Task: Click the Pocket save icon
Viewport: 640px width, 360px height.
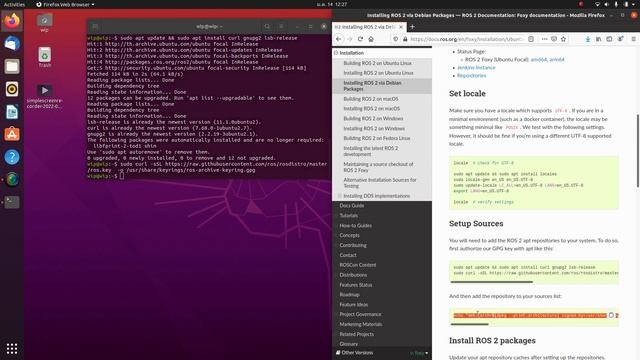Action: 554,39
